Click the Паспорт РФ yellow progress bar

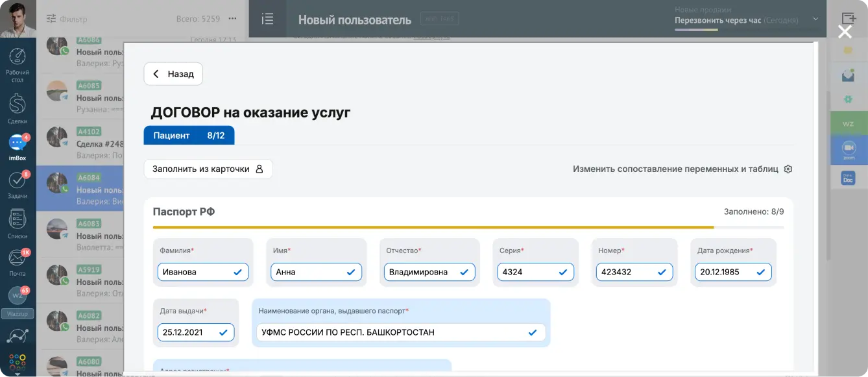click(433, 228)
